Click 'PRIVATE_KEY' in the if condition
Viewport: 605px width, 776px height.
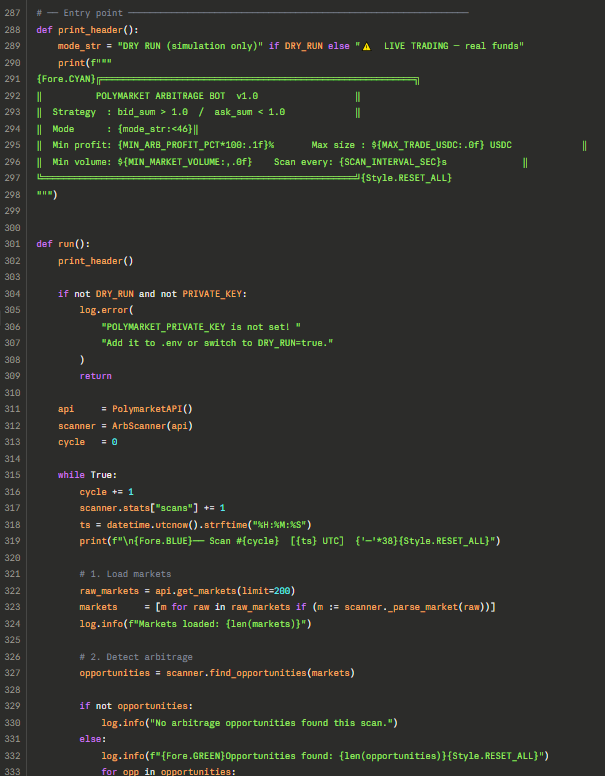point(212,293)
